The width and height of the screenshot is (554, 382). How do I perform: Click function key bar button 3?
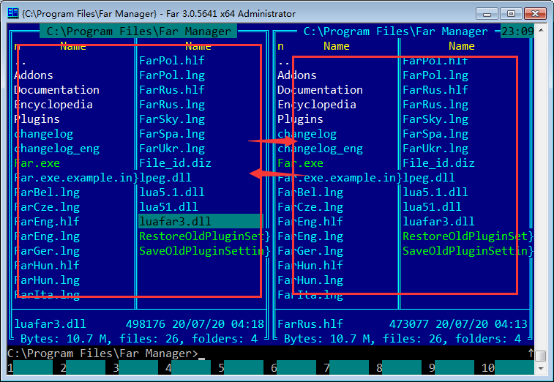click(138, 368)
